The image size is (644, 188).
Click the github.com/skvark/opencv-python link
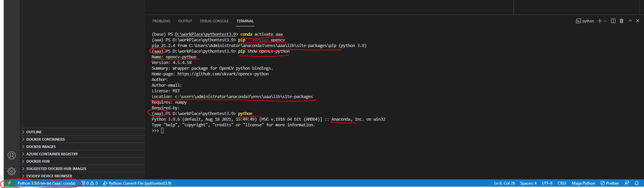tap(223, 74)
